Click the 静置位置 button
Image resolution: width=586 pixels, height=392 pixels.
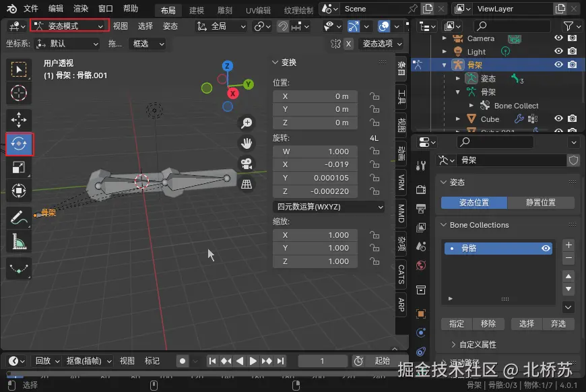pyautogui.click(x=540, y=203)
